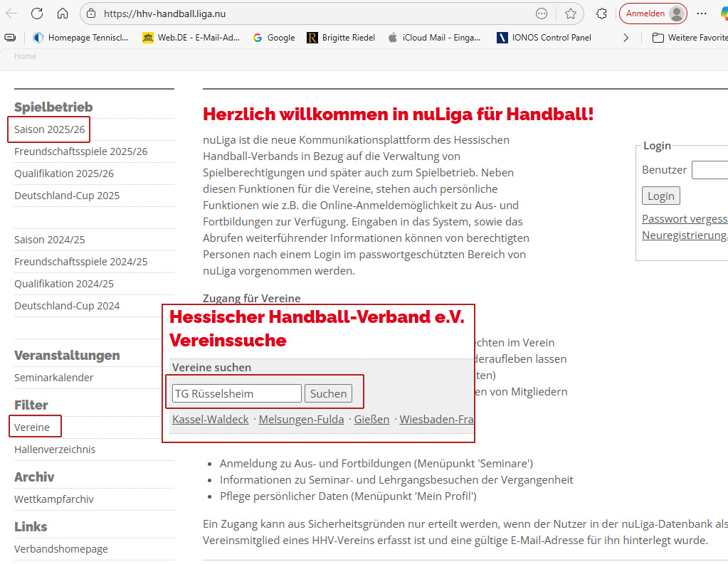Open Saison 2025/26 in sidebar

tap(50, 129)
